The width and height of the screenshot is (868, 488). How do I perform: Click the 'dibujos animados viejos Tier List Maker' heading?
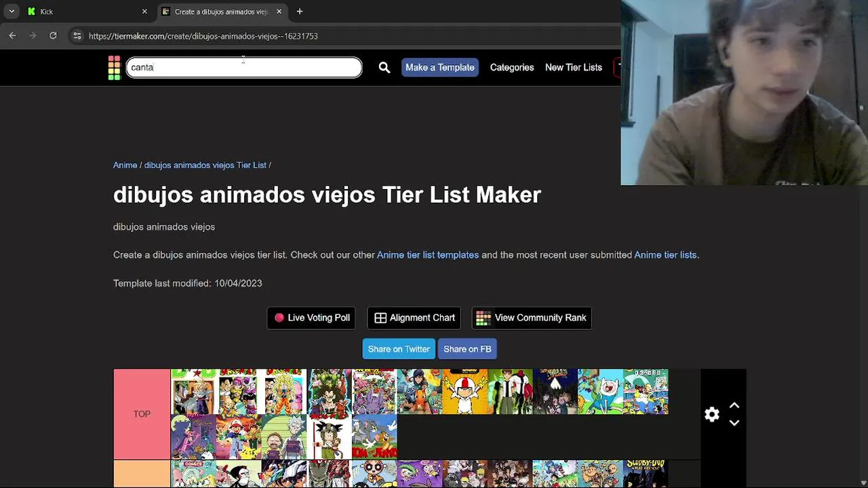(327, 195)
